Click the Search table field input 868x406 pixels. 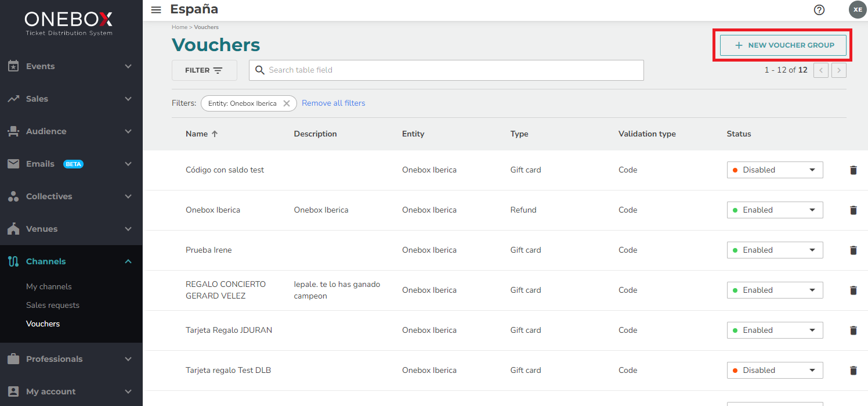446,70
